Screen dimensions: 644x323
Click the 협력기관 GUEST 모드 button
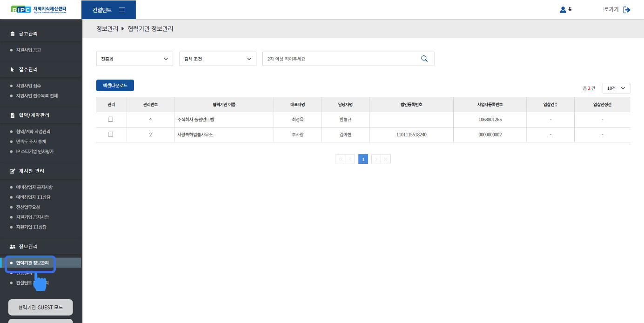pos(40,307)
